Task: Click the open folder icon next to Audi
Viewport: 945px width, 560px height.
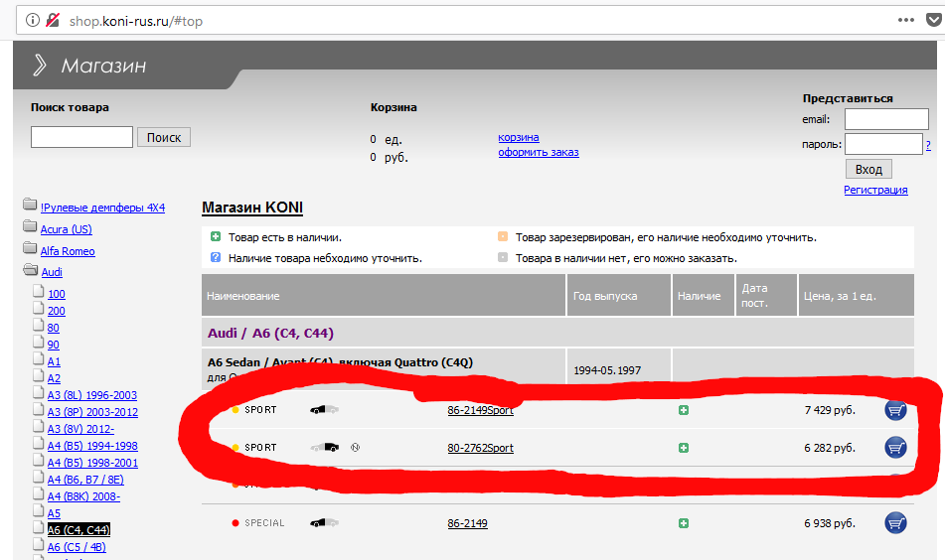Action: (30, 270)
